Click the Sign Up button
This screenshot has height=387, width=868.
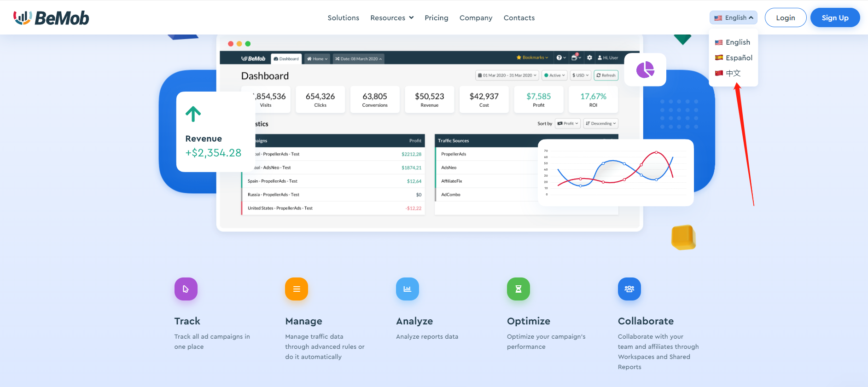point(835,18)
